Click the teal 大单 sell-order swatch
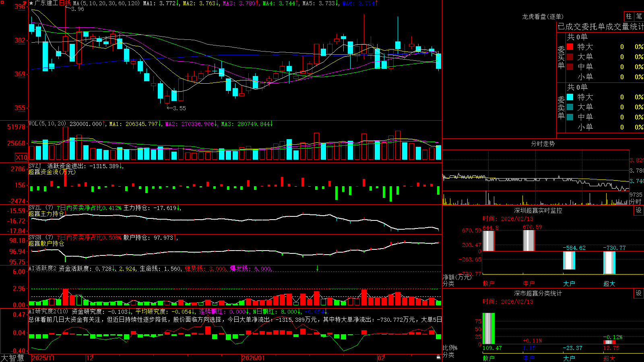 (570, 107)
